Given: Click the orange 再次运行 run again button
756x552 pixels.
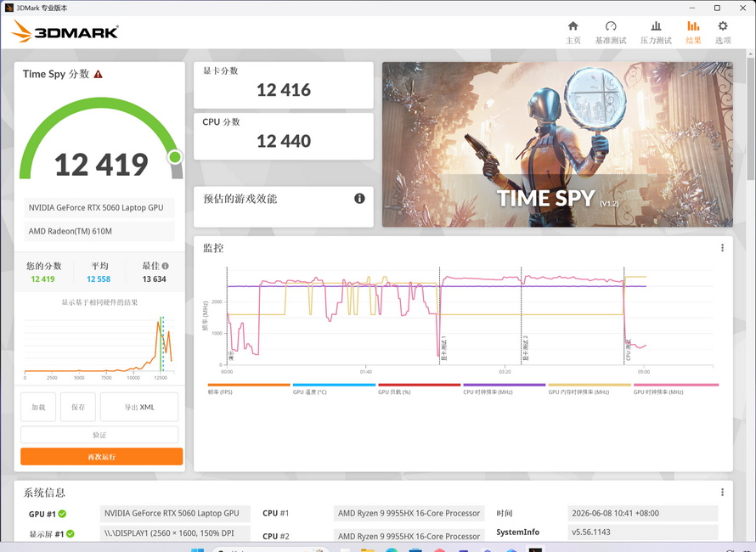Looking at the screenshot, I should tap(101, 457).
